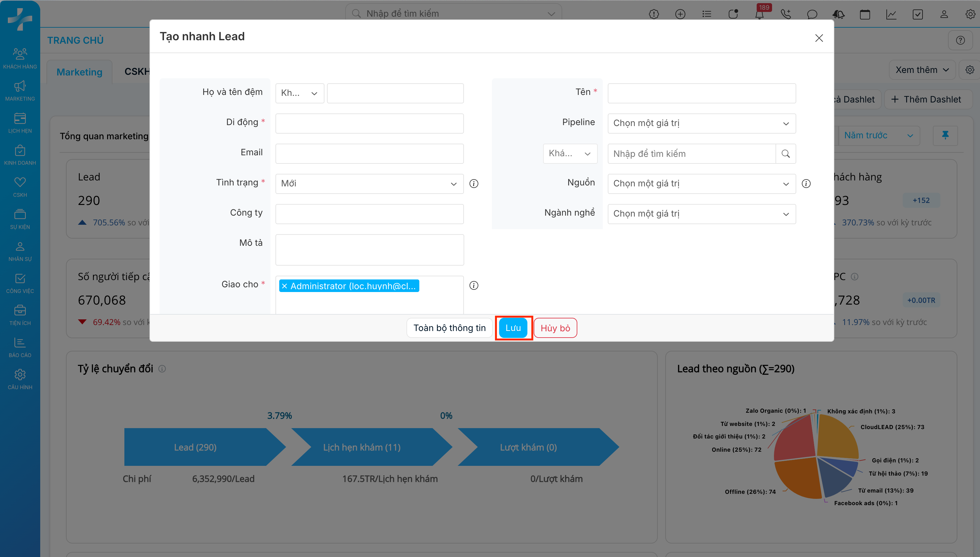Image resolution: width=980 pixels, height=557 pixels.
Task: Open the Tình trạng dropdown showing Mới
Action: (x=369, y=184)
